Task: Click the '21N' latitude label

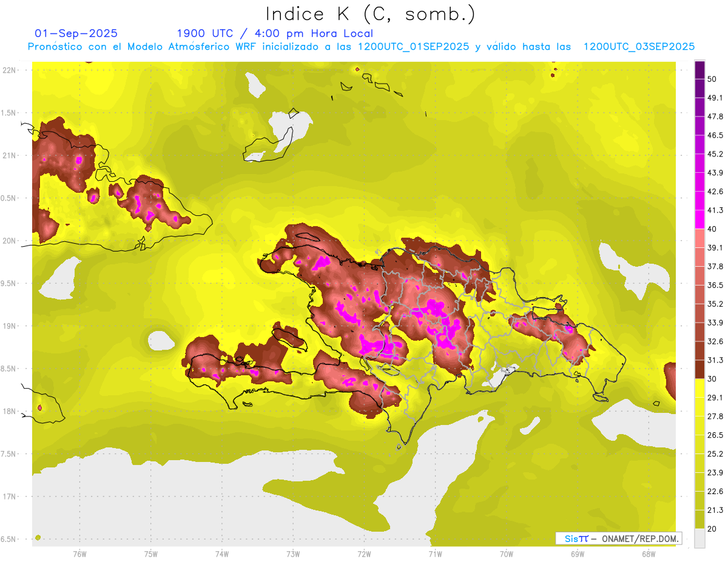Action: coord(8,155)
